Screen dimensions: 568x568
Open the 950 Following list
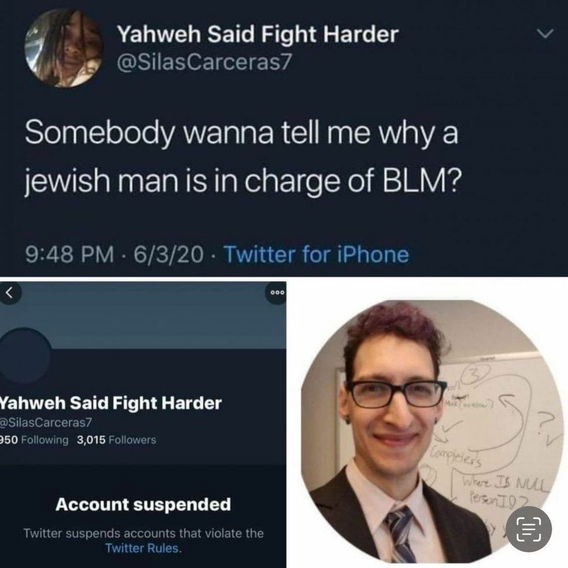34,440
